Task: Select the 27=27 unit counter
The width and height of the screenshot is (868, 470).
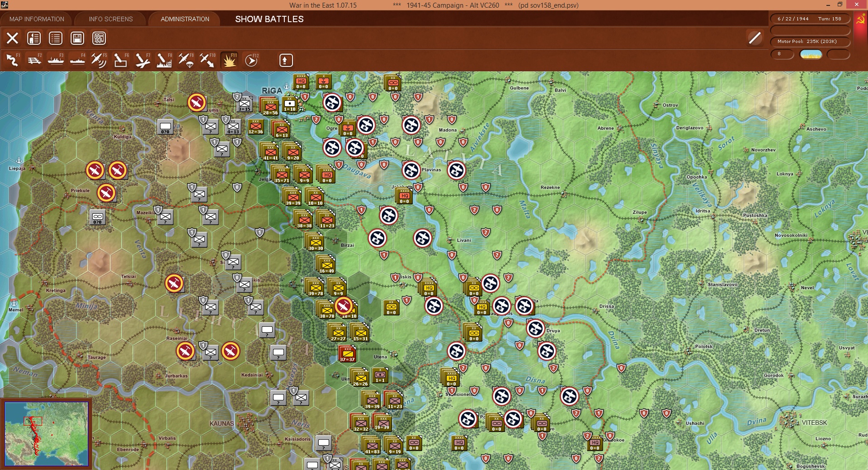Action: 338,333
